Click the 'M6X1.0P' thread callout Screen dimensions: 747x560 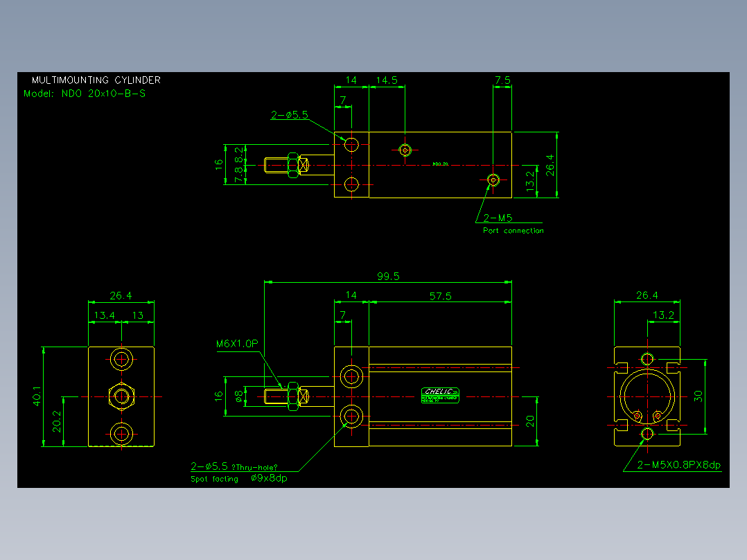tap(237, 344)
